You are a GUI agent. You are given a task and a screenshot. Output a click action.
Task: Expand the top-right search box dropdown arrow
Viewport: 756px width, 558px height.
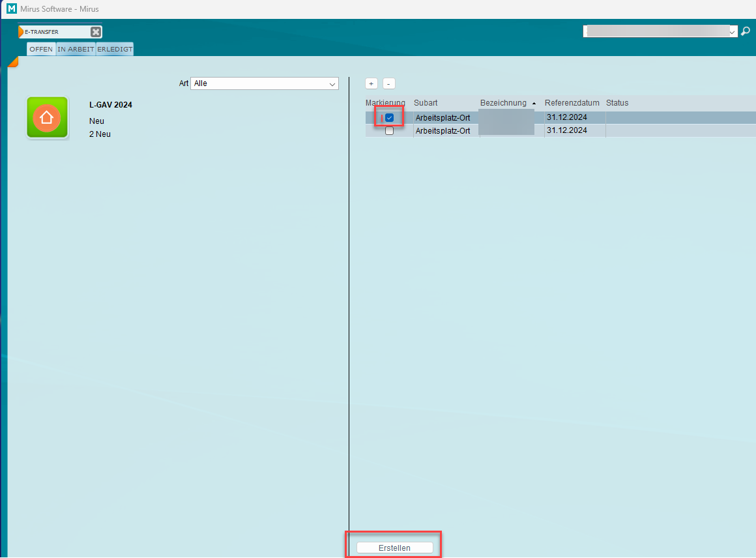tap(733, 31)
